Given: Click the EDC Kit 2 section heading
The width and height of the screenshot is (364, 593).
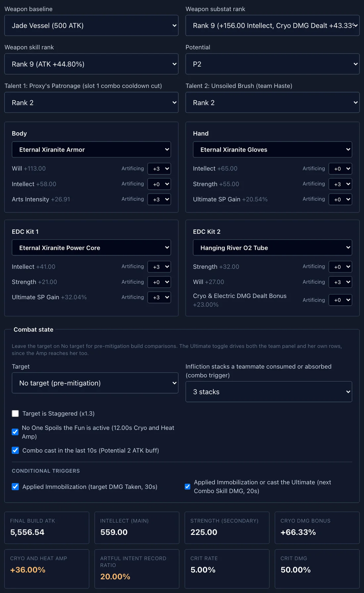Looking at the screenshot, I should tap(206, 232).
